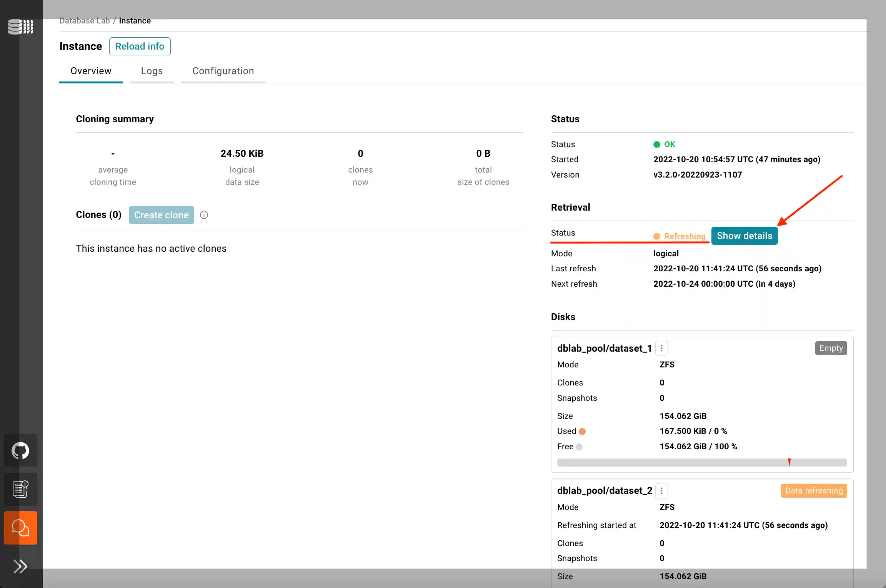The width and height of the screenshot is (886, 588).
Task: Open the release notes icon in the sidebar
Action: click(x=20, y=489)
